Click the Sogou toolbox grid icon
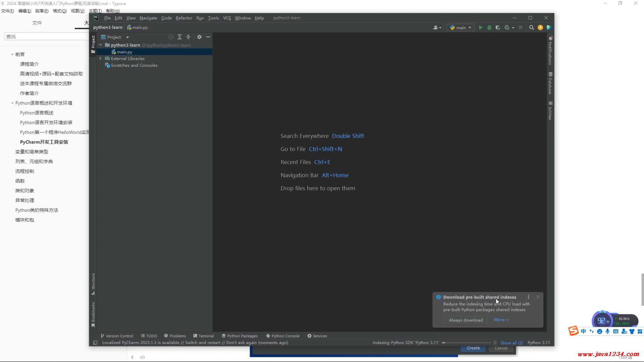Image resolution: width=644 pixels, height=362 pixels. pos(640,331)
